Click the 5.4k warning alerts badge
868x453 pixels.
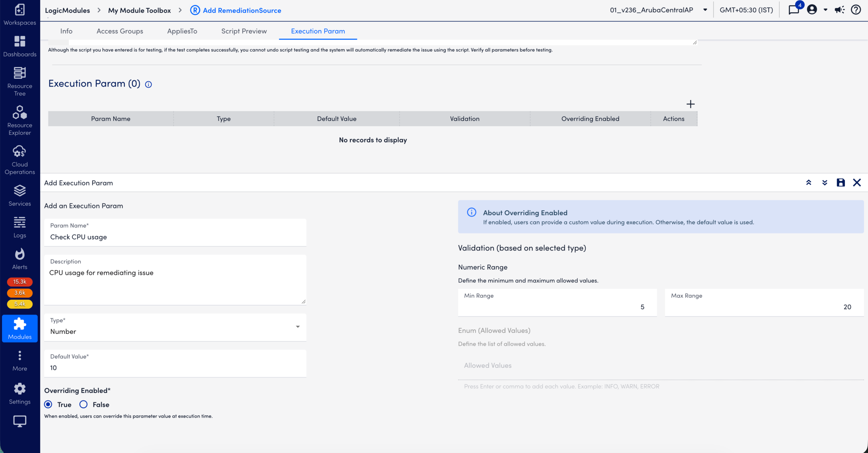20,304
